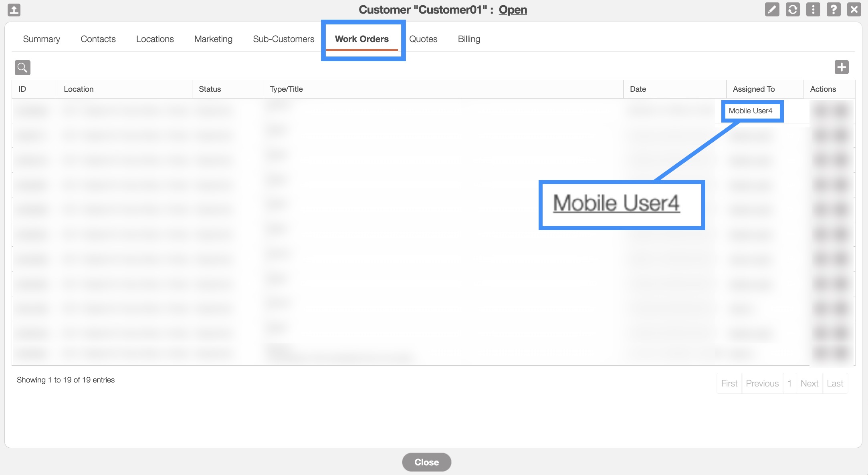Image resolution: width=868 pixels, height=475 pixels.
Task: Open the Sub-Customers tab
Action: (284, 39)
